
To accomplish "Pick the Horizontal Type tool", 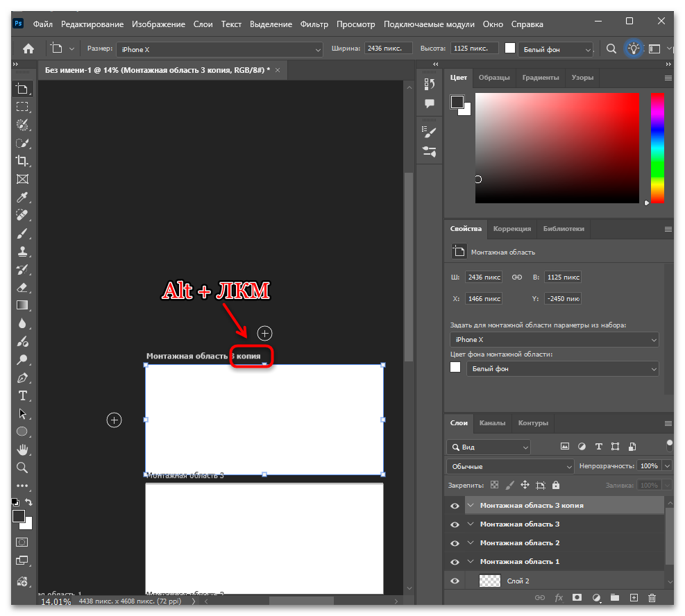I will (x=22, y=395).
